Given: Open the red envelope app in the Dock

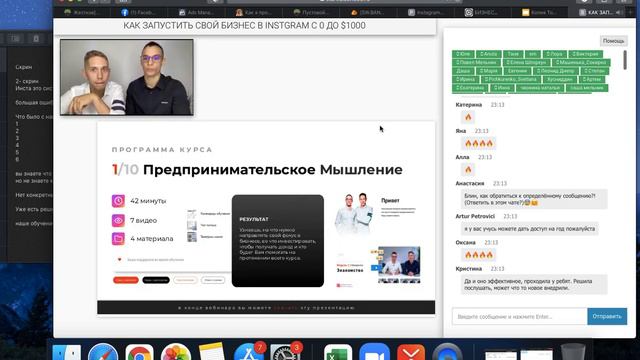Looking at the screenshot, I should click(411, 353).
